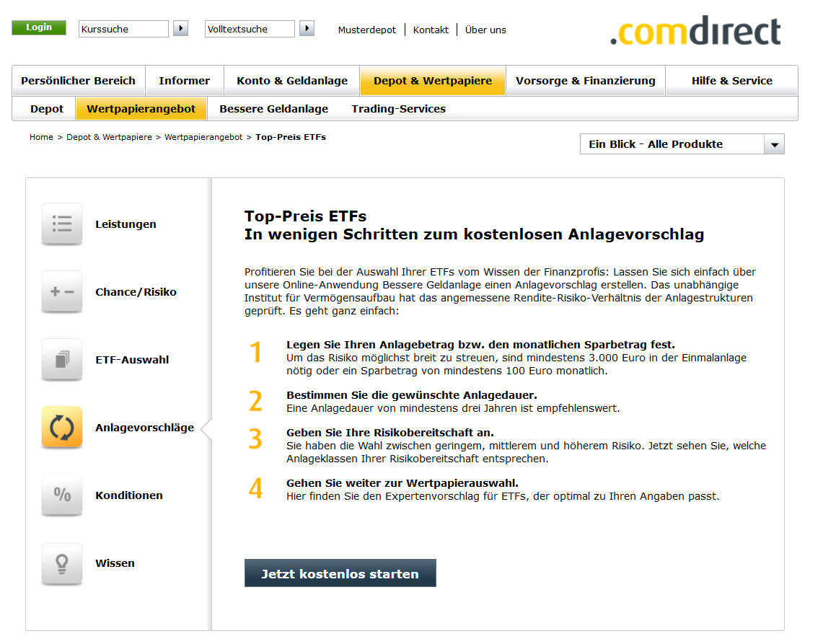This screenshot has width=823, height=644.
Task: Click breadcrumb 'Wertpapierangebot'
Action: click(203, 137)
